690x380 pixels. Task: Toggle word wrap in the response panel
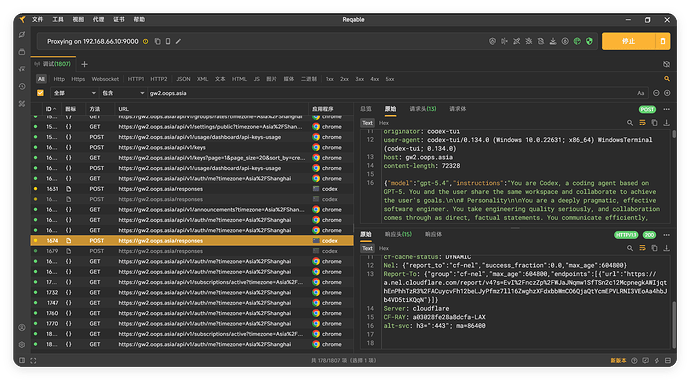click(642, 248)
